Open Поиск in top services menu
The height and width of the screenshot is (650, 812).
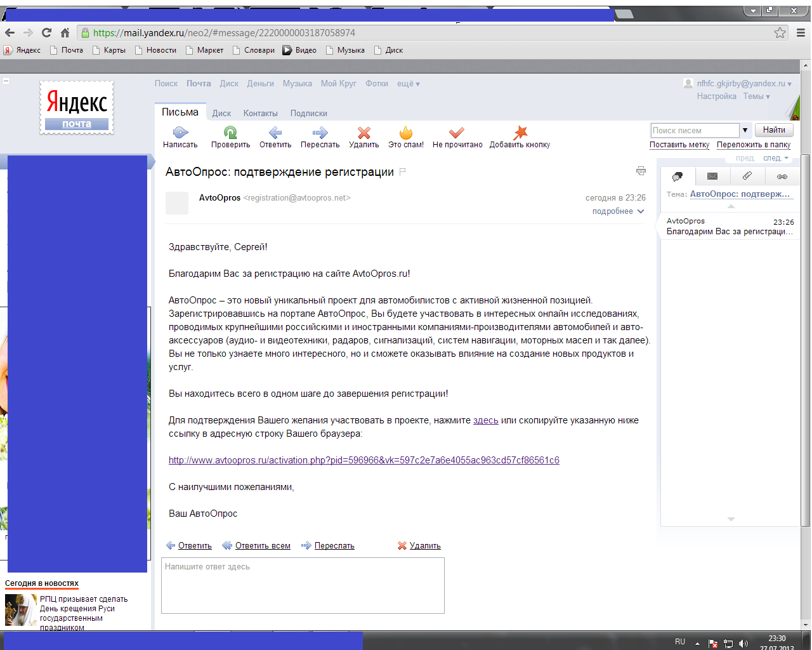pos(166,84)
